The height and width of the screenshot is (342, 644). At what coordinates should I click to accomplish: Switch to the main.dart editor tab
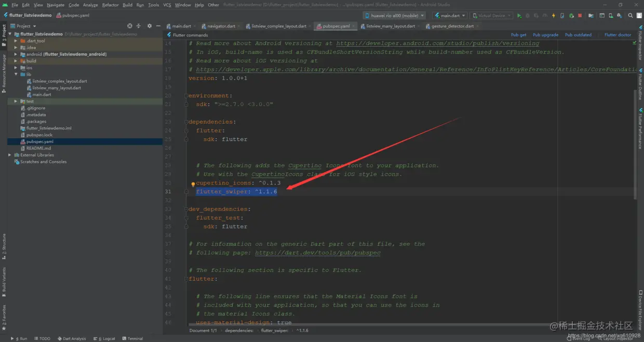tap(181, 26)
